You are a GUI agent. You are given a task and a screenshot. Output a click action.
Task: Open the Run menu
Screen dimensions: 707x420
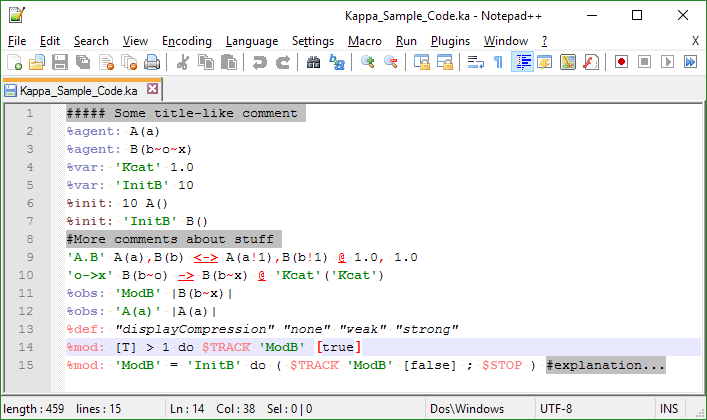point(406,41)
